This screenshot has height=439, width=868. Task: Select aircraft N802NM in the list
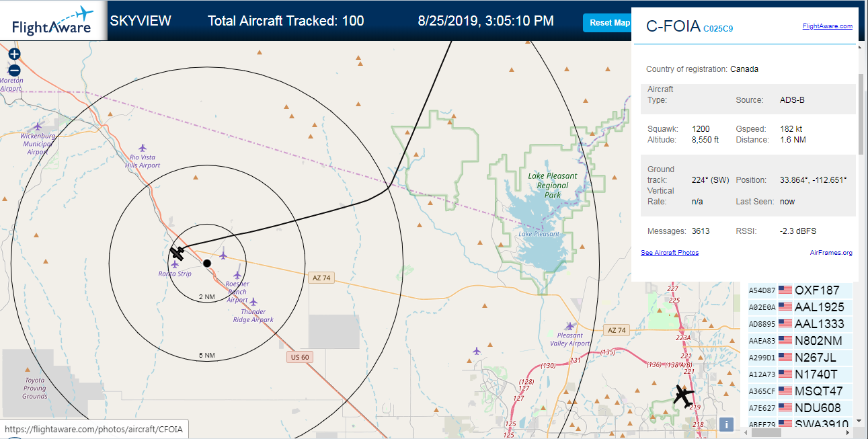point(800,341)
